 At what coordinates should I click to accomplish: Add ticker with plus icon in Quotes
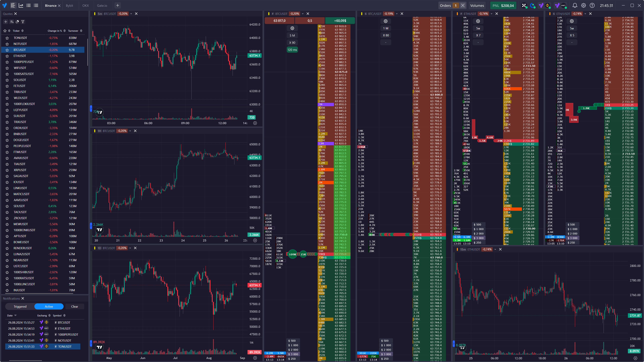tap(6, 22)
